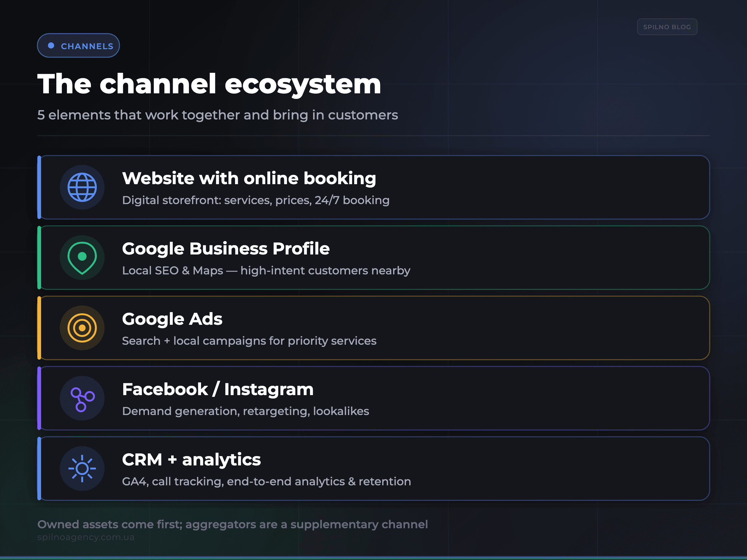Click the 'Owned assets come first' footer note

232,524
